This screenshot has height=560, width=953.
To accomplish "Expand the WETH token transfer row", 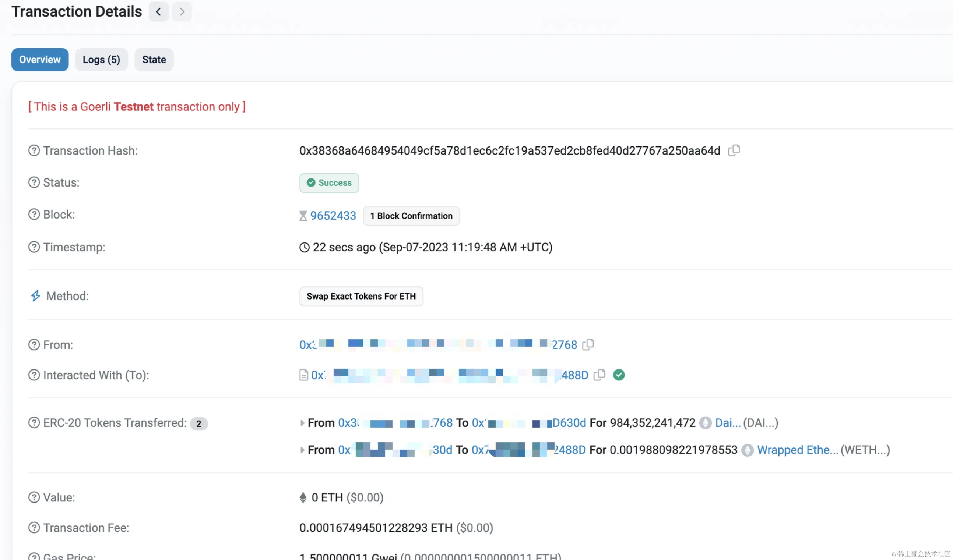I will coord(302,450).
